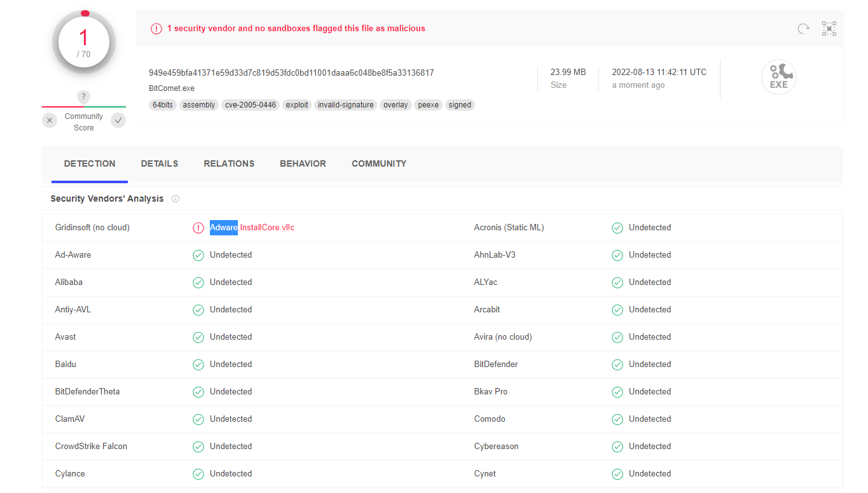Click the detection score circle gauge
Viewport: 868px width, 493px height.
tap(84, 42)
